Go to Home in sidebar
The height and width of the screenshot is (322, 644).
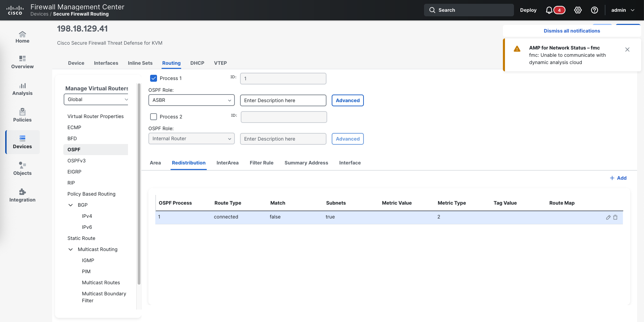click(22, 37)
